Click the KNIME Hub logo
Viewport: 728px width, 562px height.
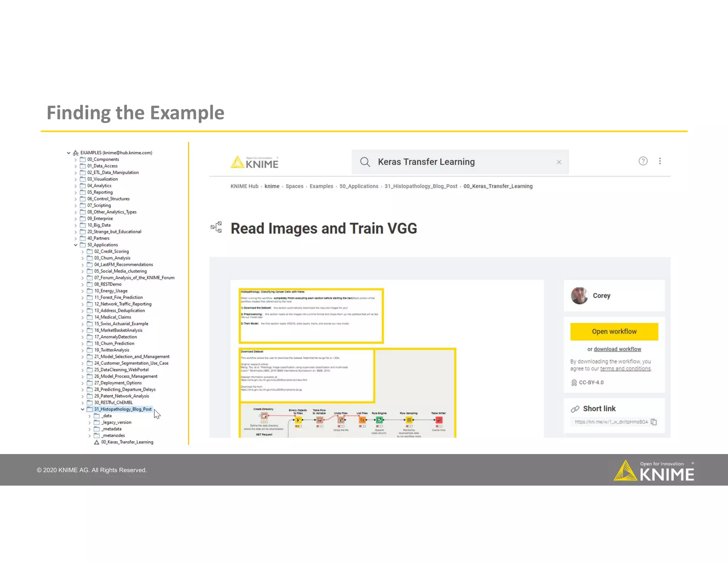255,162
